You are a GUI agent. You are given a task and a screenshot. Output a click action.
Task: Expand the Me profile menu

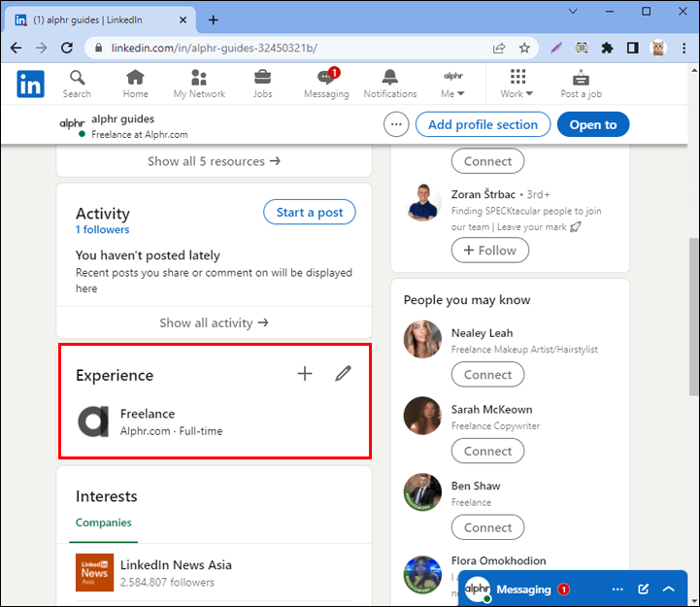pyautogui.click(x=452, y=84)
